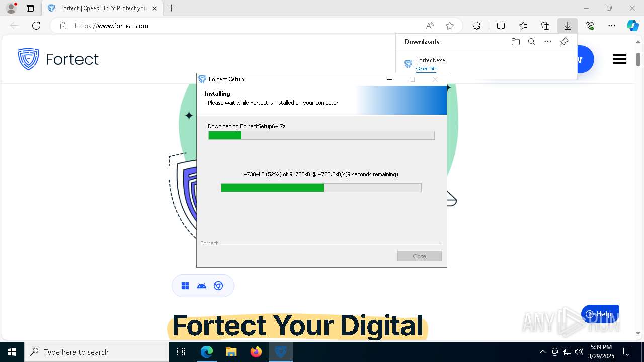Show hidden system tray icons

coord(542,352)
